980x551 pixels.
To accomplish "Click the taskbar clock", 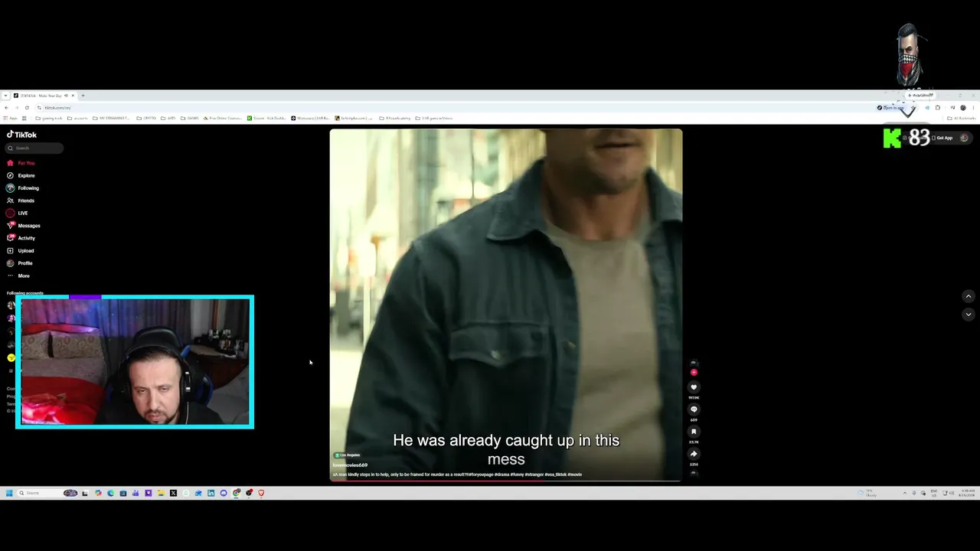I will 968,494.
